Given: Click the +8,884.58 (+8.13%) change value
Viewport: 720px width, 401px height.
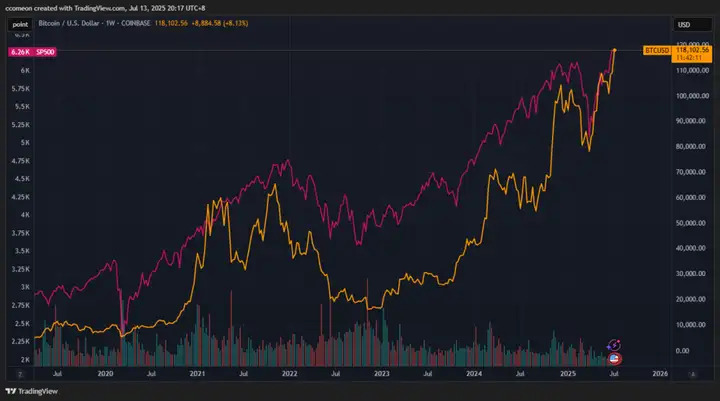Looking at the screenshot, I should coord(220,23).
